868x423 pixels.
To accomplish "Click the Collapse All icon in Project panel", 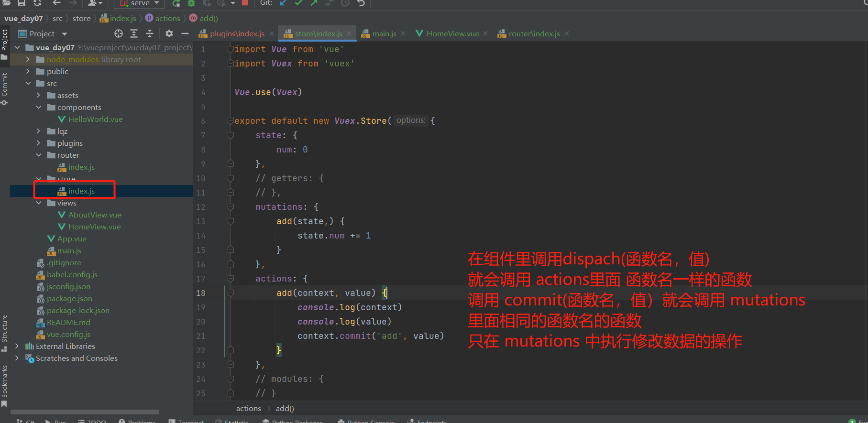I will point(150,33).
